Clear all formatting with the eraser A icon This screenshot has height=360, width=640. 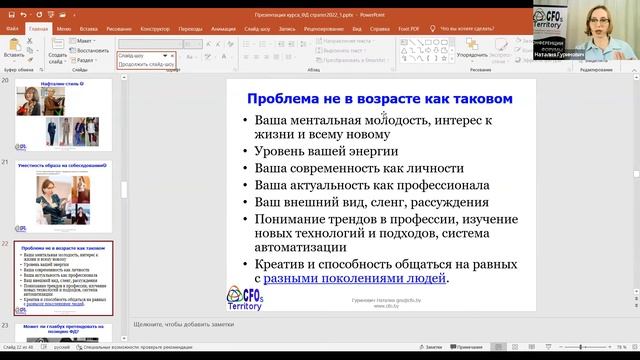[231, 44]
